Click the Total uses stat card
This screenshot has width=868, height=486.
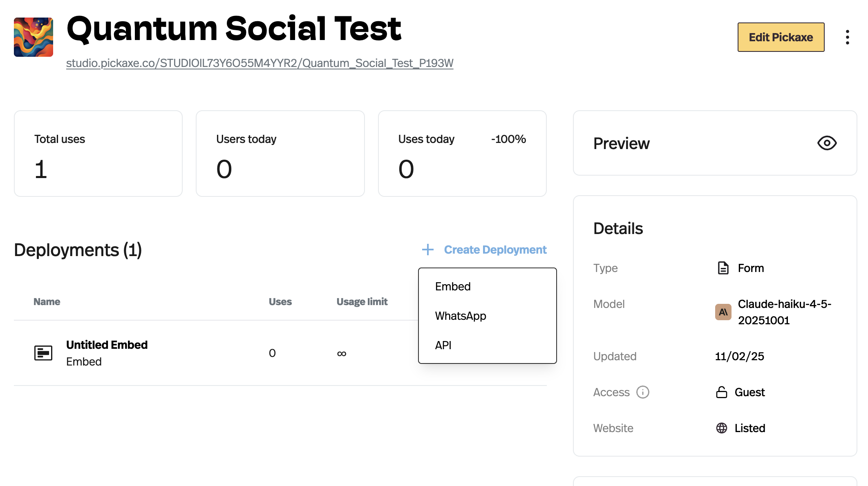tap(98, 154)
